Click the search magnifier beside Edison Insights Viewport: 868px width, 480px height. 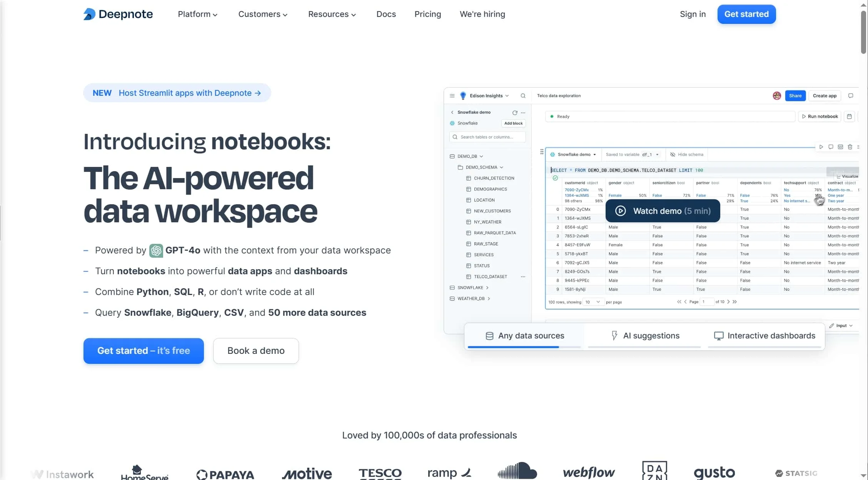click(523, 96)
